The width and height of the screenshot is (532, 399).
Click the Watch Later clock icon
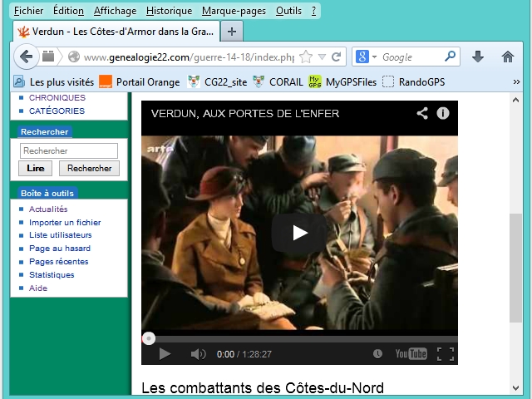point(377,354)
